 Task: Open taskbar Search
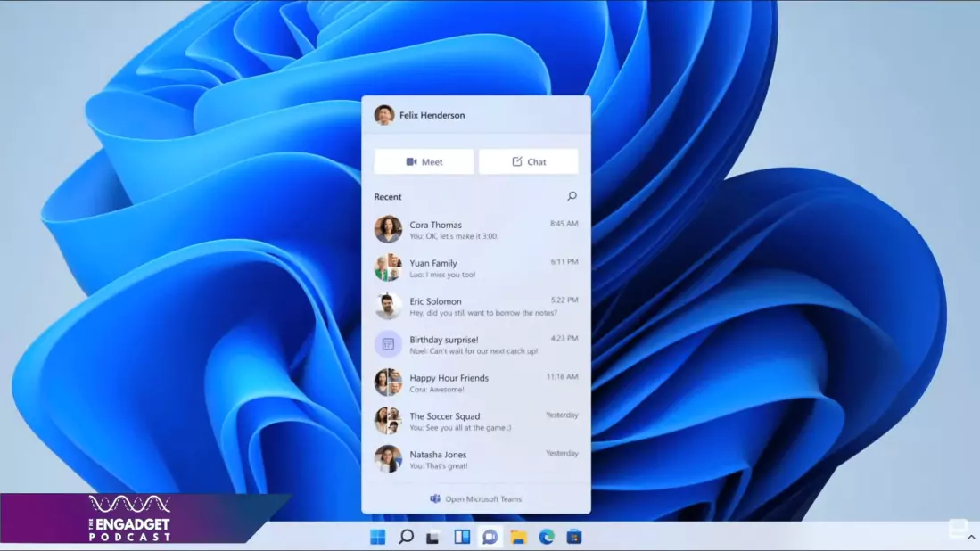[x=406, y=537]
